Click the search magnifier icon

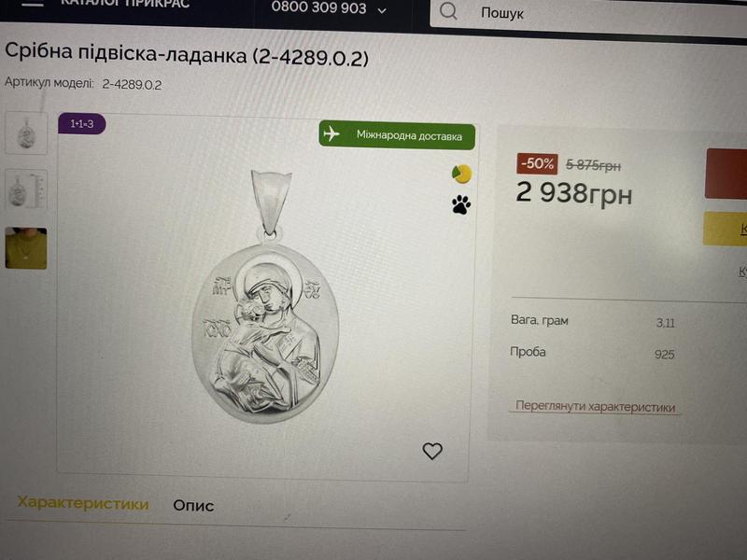click(x=448, y=11)
